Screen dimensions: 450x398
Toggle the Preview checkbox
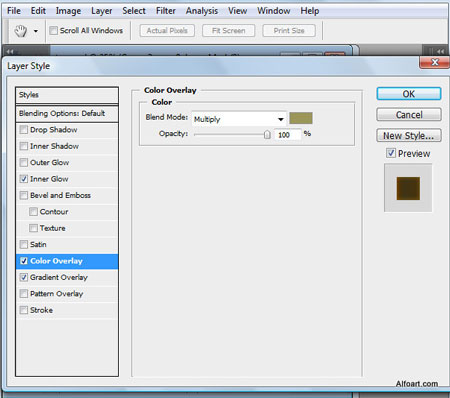click(391, 153)
